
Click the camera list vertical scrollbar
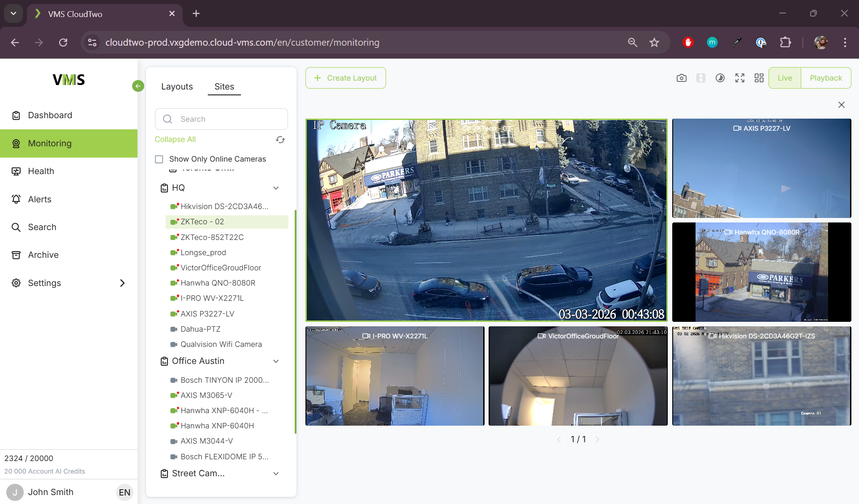pos(295,321)
